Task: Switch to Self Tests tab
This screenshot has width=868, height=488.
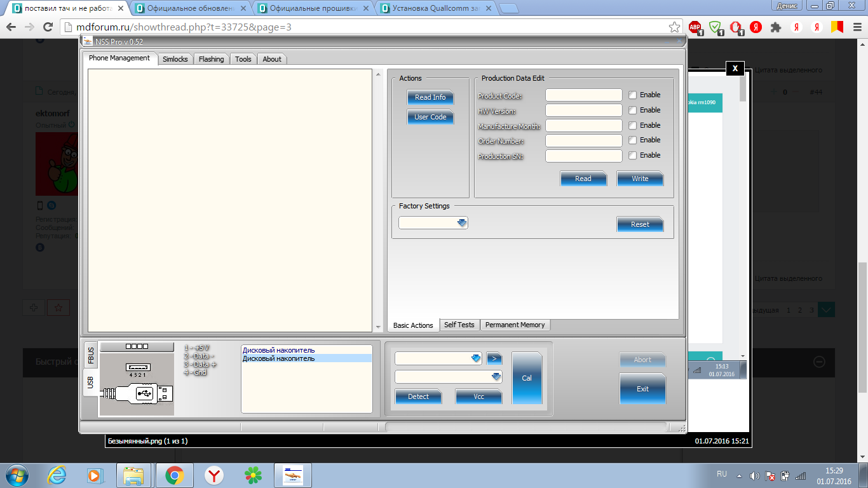Action: point(459,325)
